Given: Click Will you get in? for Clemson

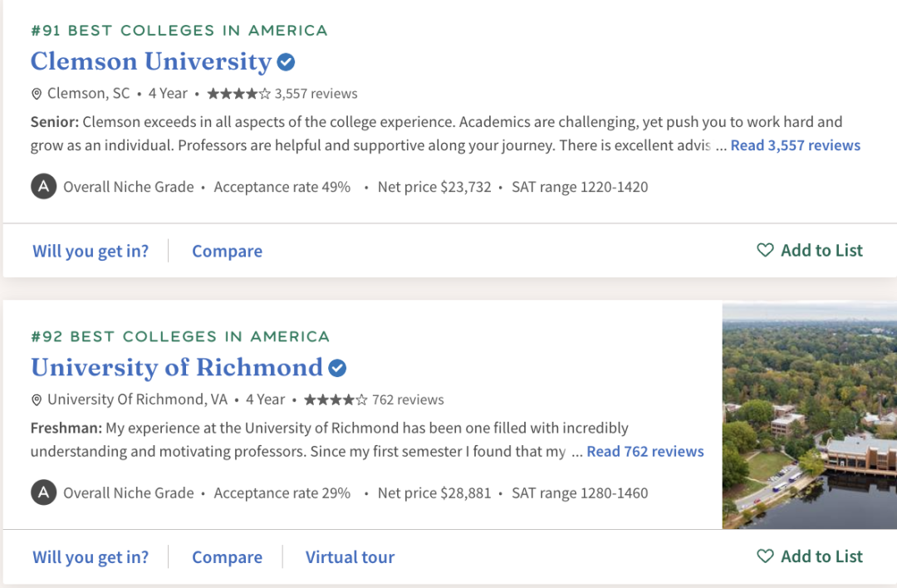Looking at the screenshot, I should [91, 251].
